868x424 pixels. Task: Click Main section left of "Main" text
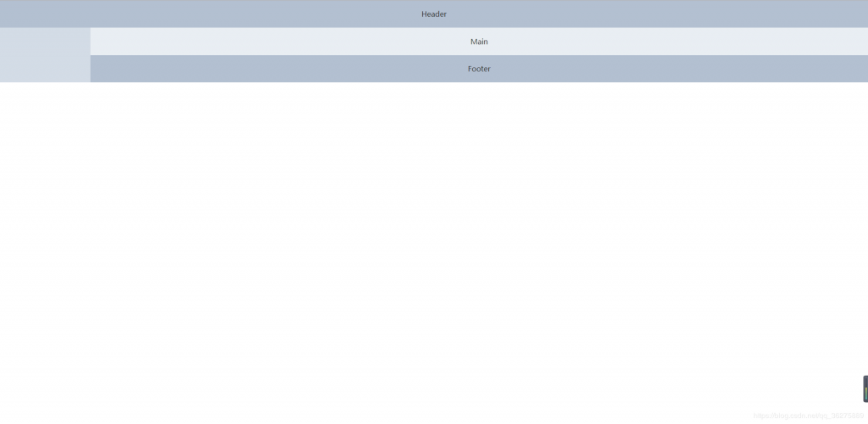pyautogui.click(x=280, y=42)
